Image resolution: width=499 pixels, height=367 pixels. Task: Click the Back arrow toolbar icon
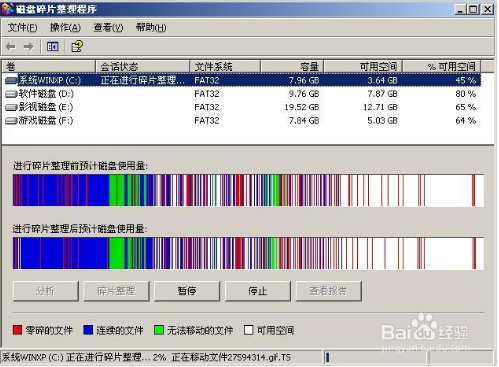(x=11, y=47)
